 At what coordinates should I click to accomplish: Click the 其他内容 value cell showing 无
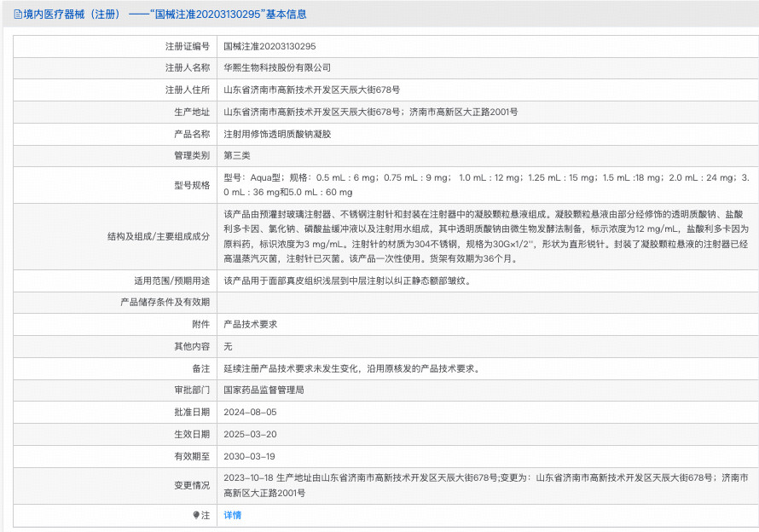coord(226,346)
